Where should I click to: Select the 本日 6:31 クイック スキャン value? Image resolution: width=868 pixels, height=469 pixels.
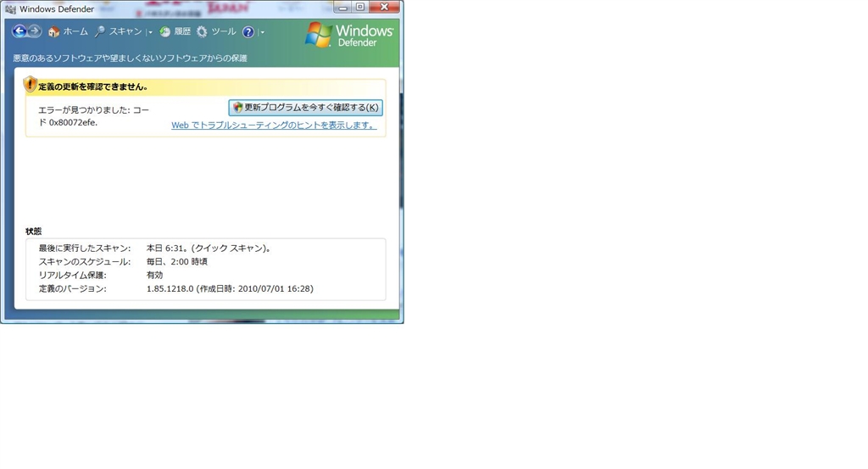pos(210,248)
